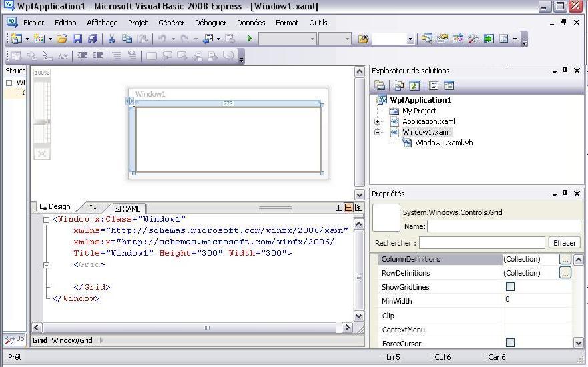Toggle the ForceCursor checkbox
Viewport: 588px width, 367px height.
click(x=510, y=342)
